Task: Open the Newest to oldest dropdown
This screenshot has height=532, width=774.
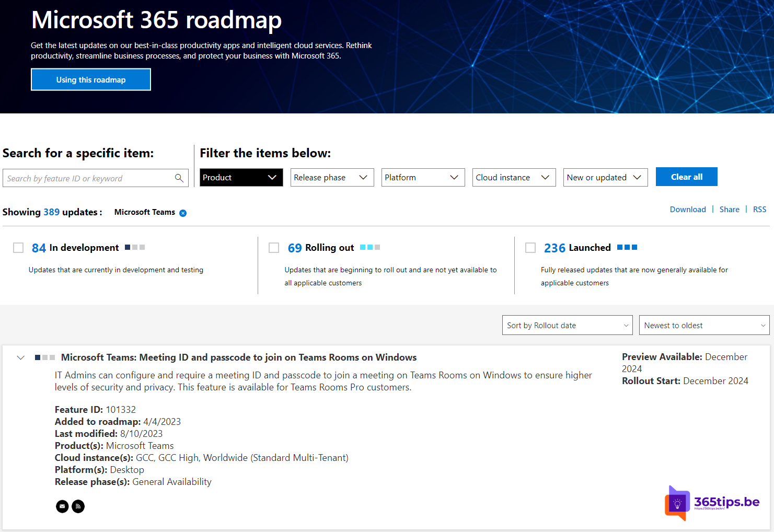Action: click(x=704, y=325)
